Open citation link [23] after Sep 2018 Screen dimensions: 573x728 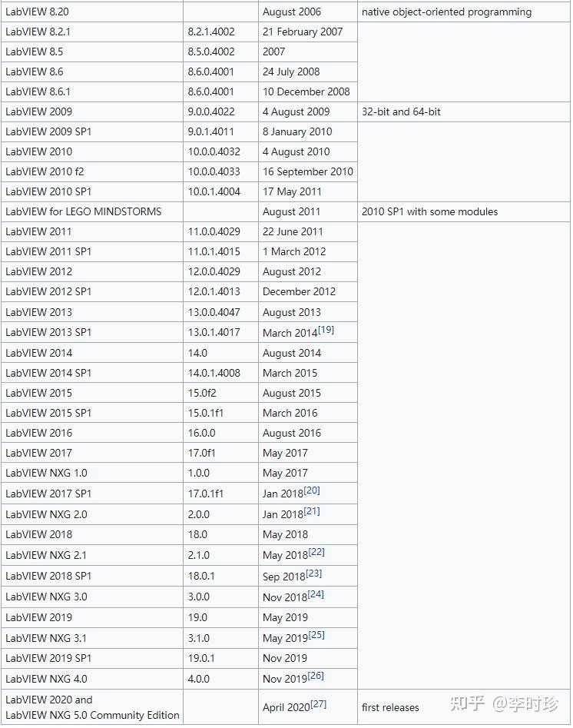(313, 573)
